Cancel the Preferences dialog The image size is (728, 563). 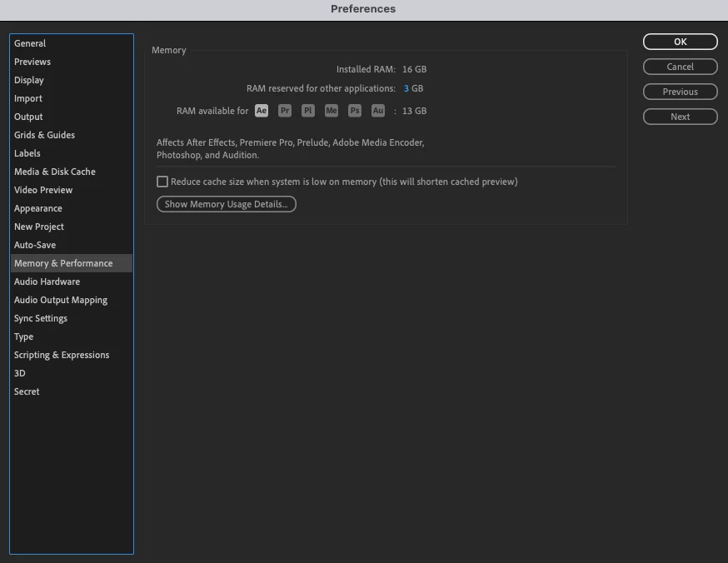pos(681,67)
